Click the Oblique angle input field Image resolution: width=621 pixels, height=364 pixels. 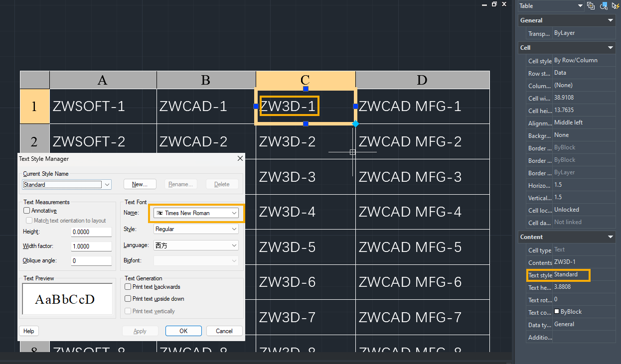(x=92, y=261)
